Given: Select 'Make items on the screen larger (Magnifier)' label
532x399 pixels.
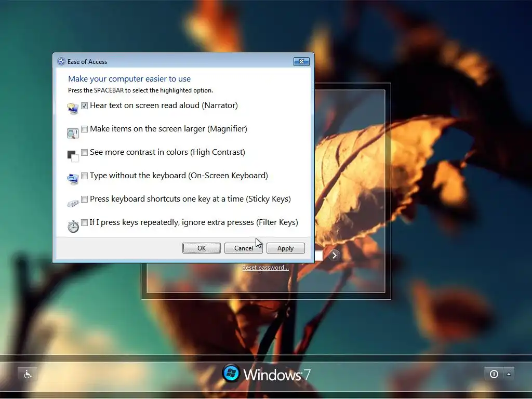Looking at the screenshot, I should coord(169,129).
